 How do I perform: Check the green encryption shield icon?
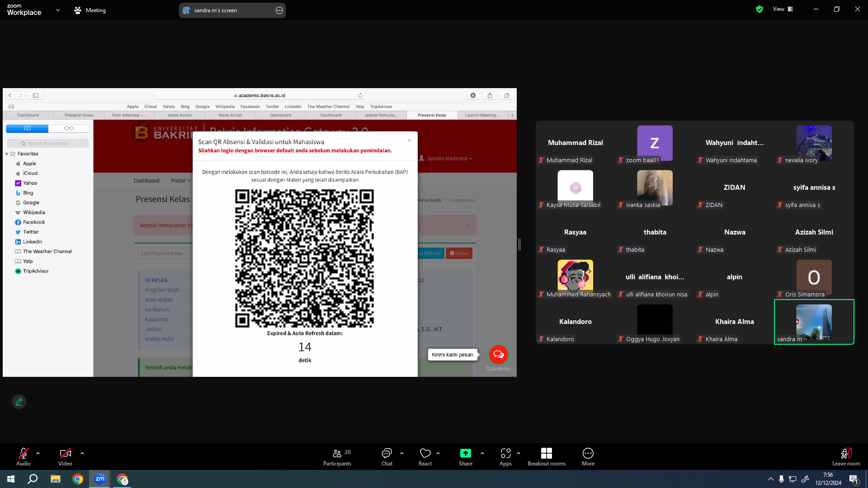pyautogui.click(x=759, y=9)
